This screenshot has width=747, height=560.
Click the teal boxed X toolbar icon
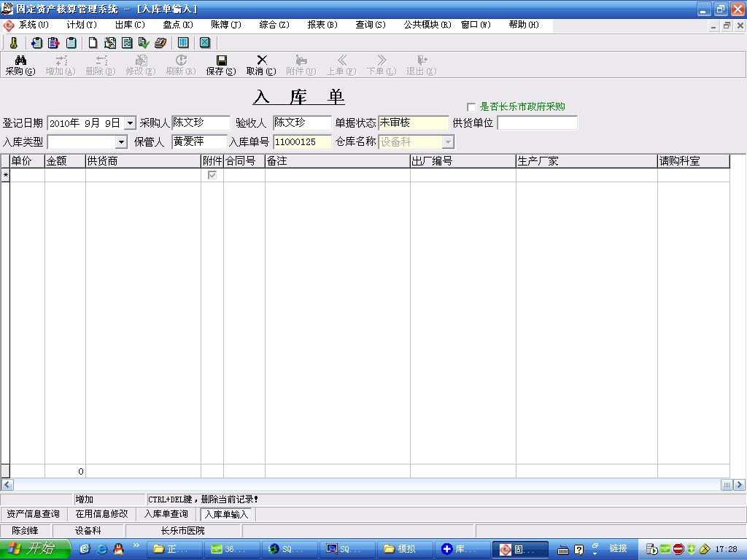pos(205,43)
